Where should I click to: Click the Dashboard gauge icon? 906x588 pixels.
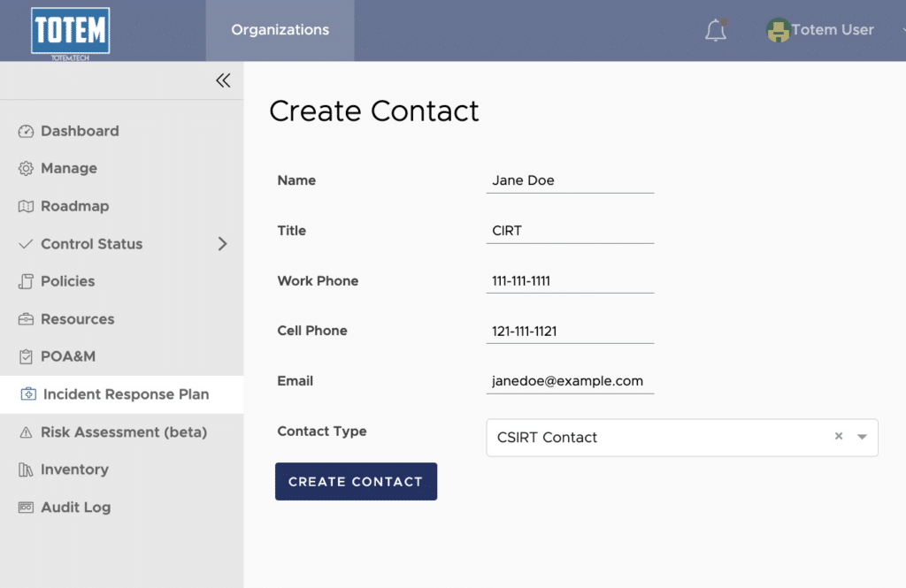pyautogui.click(x=26, y=131)
